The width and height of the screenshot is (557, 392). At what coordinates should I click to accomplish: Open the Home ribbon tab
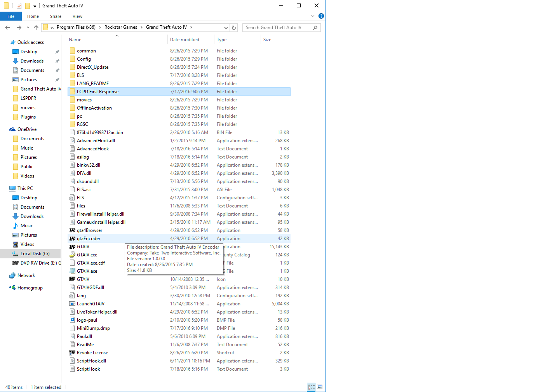pos(33,16)
